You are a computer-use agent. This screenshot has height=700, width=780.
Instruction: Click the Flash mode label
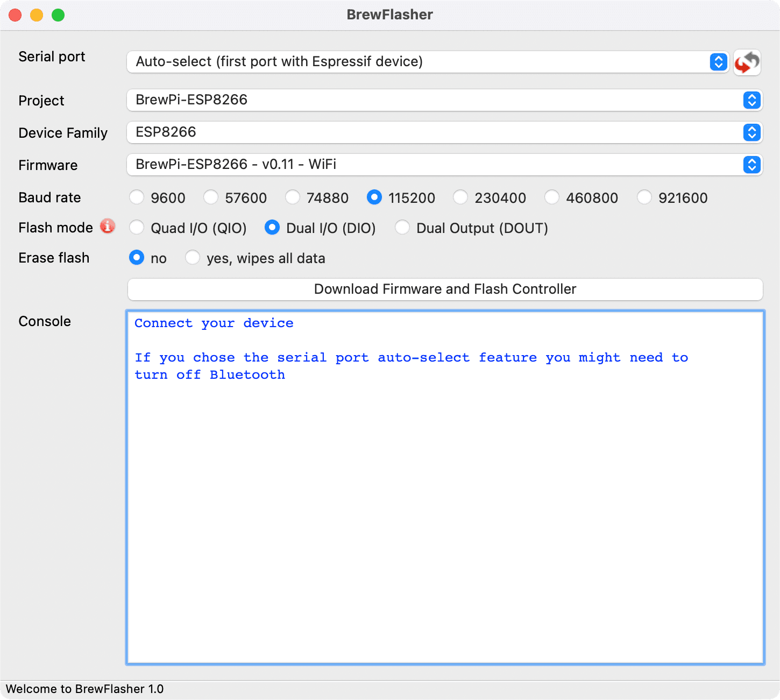coord(55,228)
